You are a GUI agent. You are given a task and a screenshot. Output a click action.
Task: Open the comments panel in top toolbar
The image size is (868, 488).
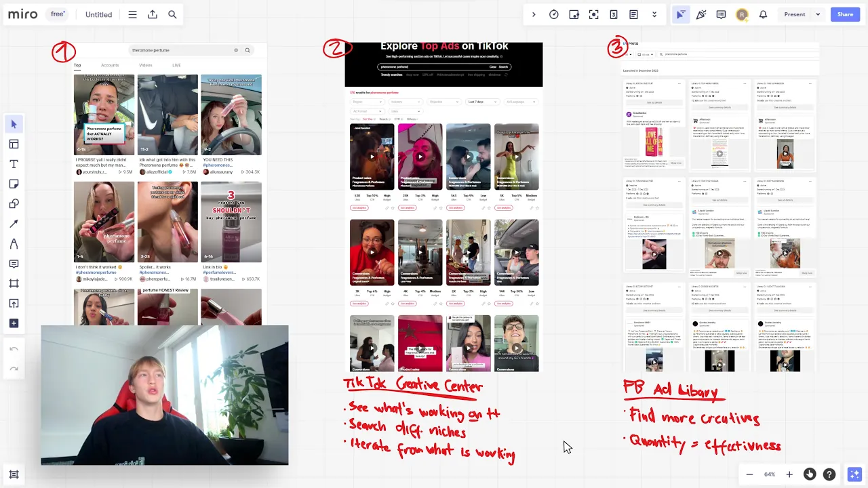(x=721, y=14)
